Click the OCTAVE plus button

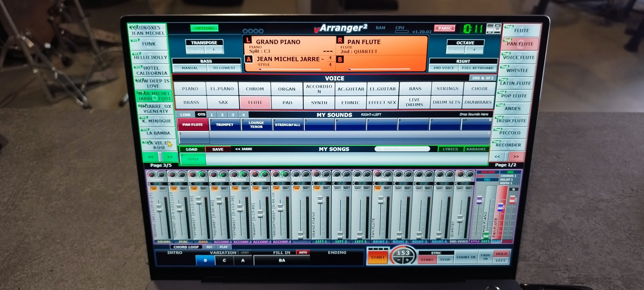pyautogui.click(x=474, y=49)
